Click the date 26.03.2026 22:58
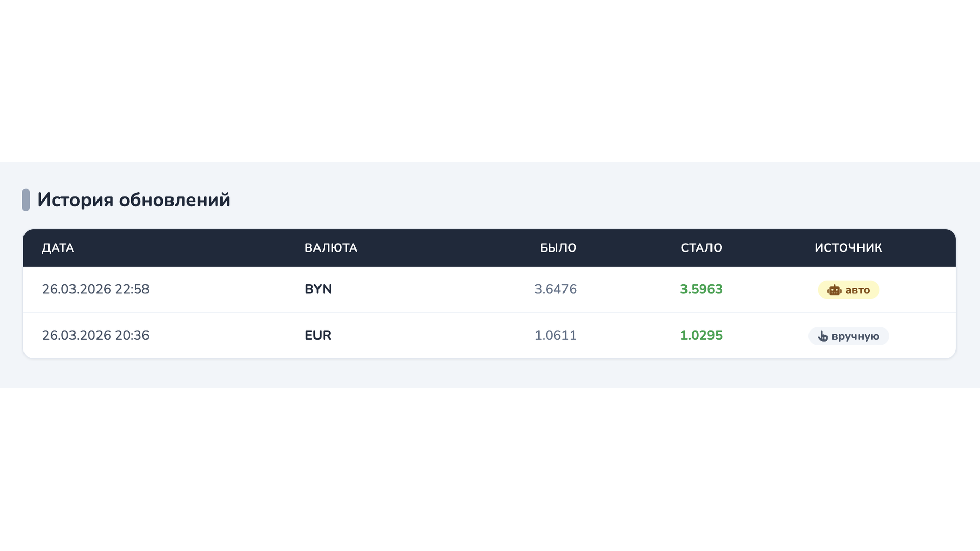The height and width of the screenshot is (551, 980). click(x=95, y=289)
